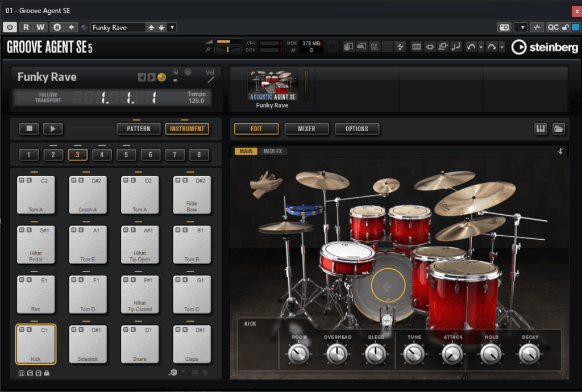Enable Write automation (W) button
The width and height of the screenshot is (582, 392).
pyautogui.click(x=40, y=27)
